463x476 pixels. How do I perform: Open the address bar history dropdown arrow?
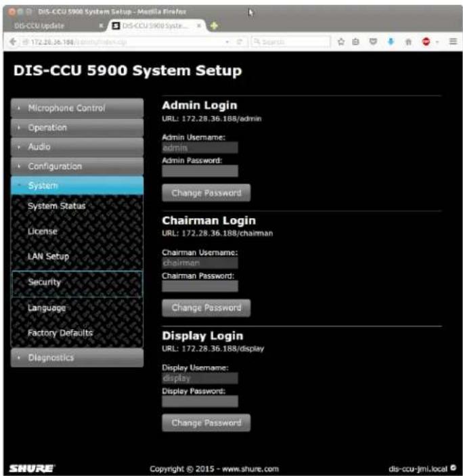(x=227, y=42)
